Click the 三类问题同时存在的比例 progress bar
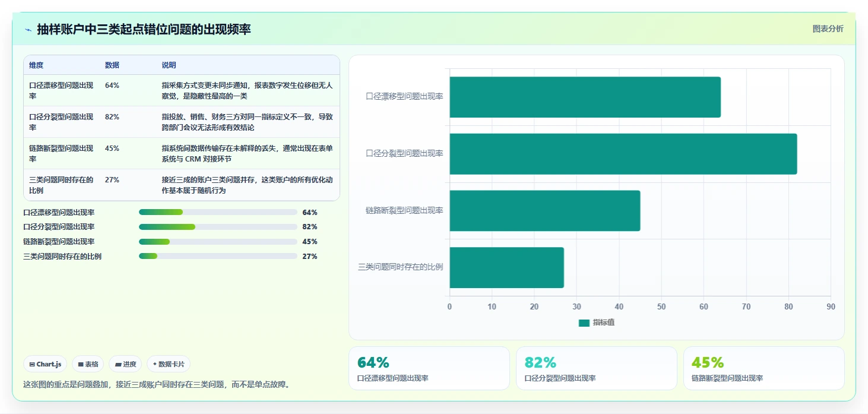This screenshot has width=868, height=414. 218,256
